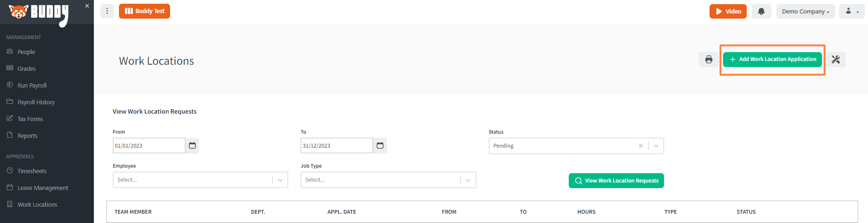Open the Employee select dropdown
This screenshot has height=223, width=868.
pos(200,180)
